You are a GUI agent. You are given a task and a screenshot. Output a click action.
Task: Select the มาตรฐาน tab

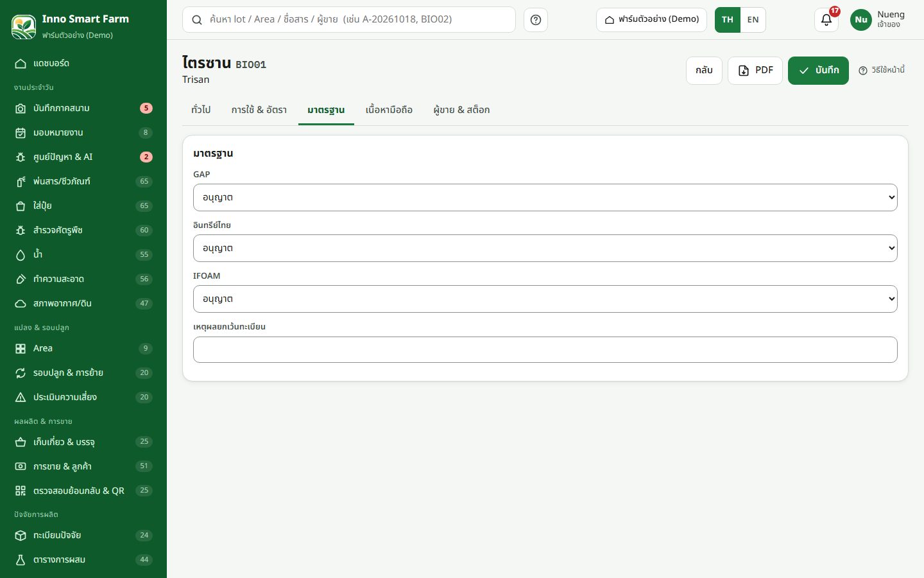pos(326,110)
